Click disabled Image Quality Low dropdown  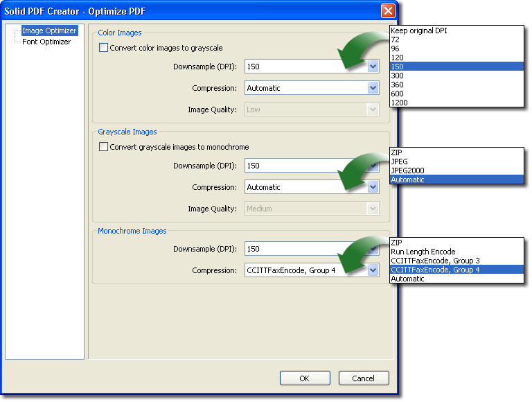(312, 110)
